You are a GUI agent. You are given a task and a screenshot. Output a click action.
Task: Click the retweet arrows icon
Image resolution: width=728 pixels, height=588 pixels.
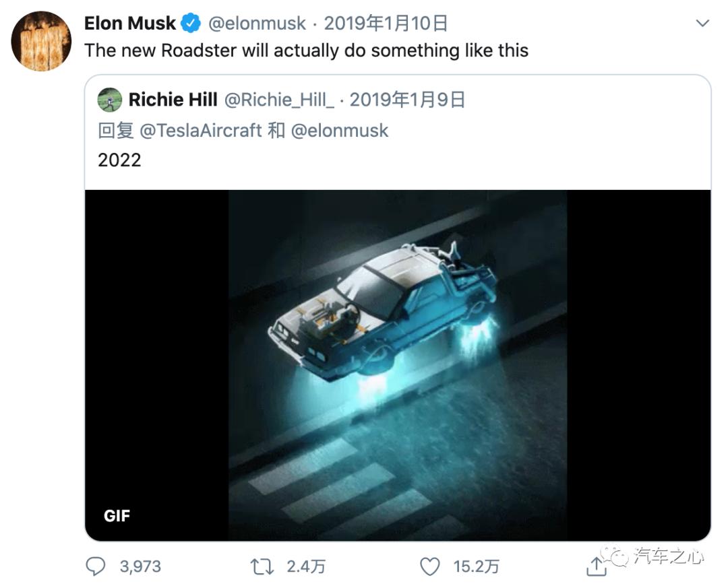point(262,566)
